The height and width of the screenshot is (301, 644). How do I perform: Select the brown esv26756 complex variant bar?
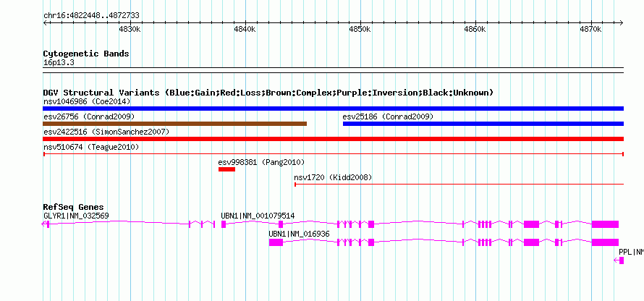(x=175, y=124)
